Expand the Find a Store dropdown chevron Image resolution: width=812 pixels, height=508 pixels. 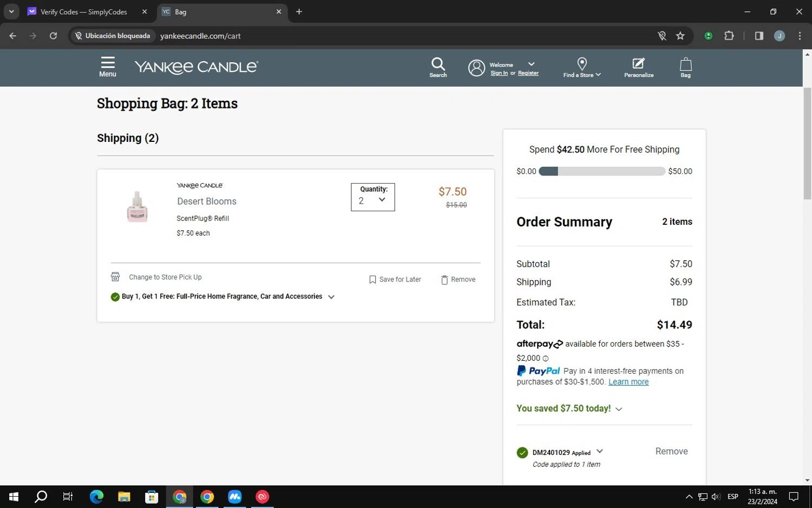coord(598,75)
